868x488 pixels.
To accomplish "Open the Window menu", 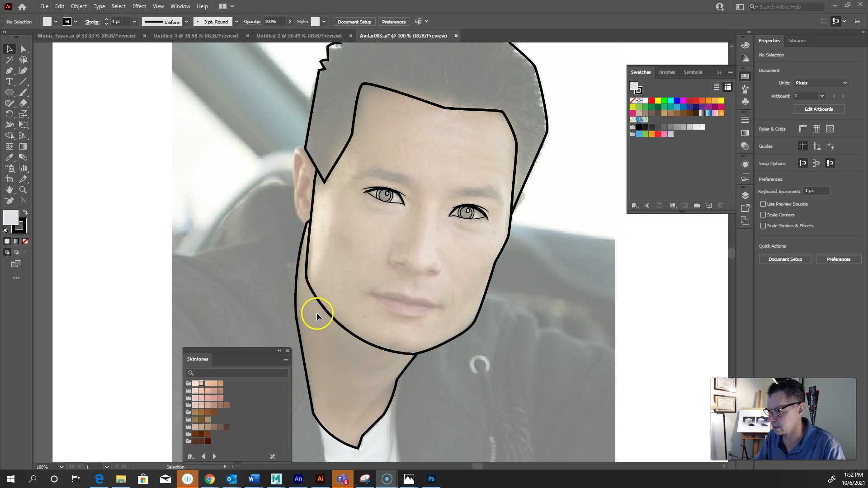I will [x=180, y=6].
